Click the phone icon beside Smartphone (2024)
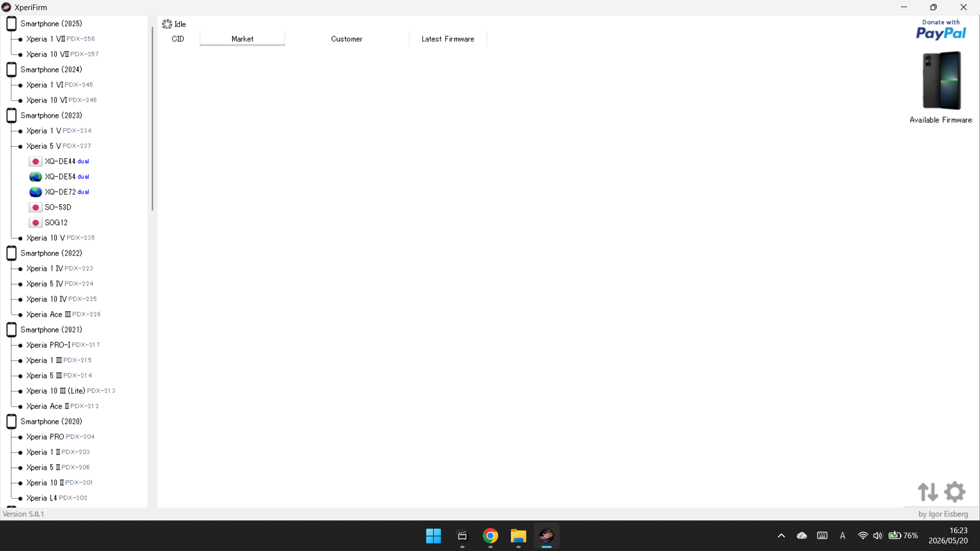 coord(11,69)
